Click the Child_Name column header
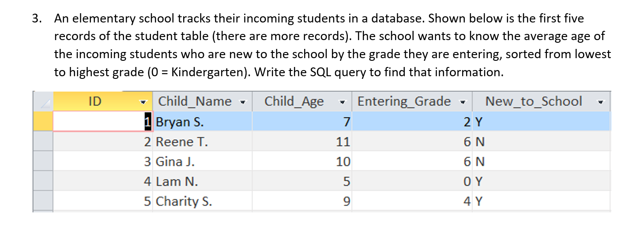Image resolution: width=644 pixels, height=230 pixels. click(x=203, y=101)
